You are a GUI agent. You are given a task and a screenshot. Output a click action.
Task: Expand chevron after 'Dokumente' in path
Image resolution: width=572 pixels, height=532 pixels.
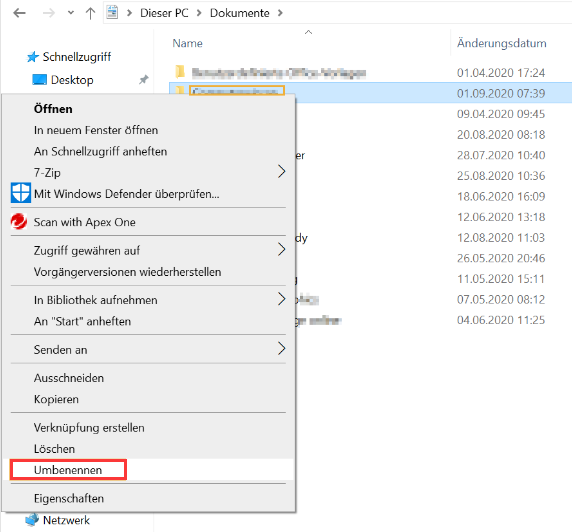click(x=280, y=13)
